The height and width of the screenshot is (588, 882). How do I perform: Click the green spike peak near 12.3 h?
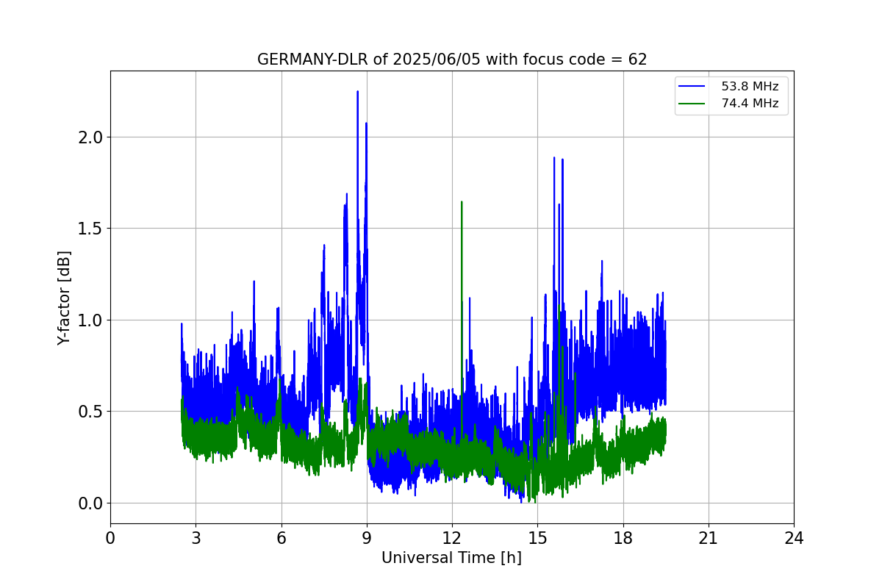(x=462, y=203)
